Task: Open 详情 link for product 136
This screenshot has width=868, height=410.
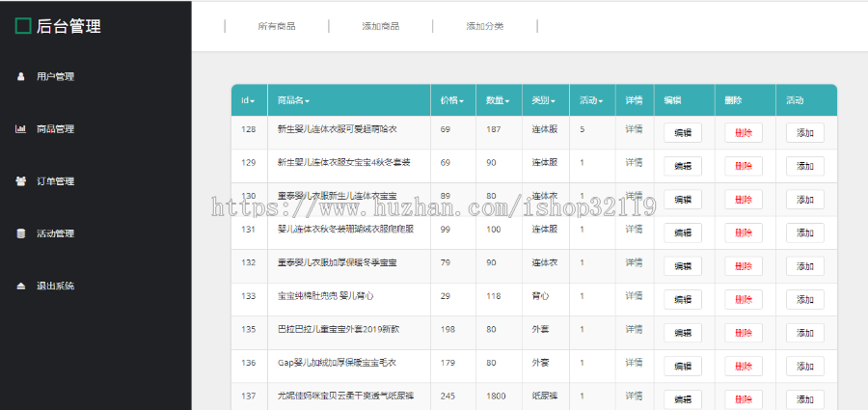Action: (634, 363)
